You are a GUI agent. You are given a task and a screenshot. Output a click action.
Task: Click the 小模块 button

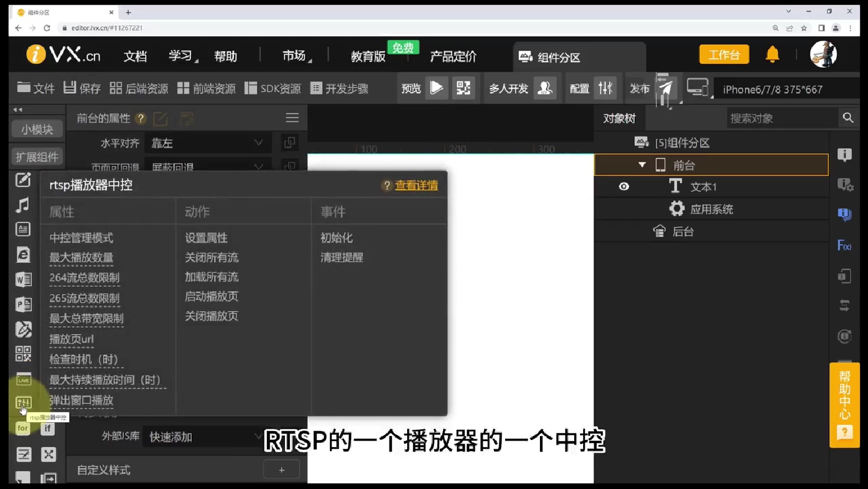[37, 129]
